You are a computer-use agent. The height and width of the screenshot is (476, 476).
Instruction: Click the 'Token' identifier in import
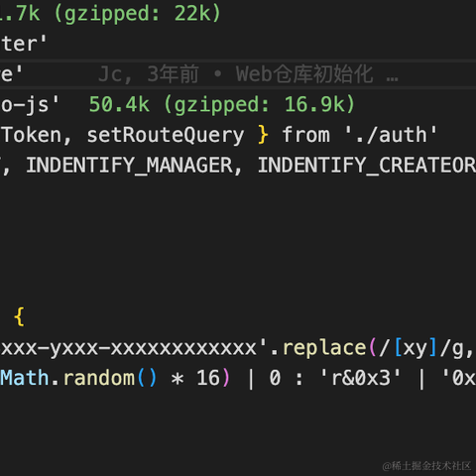click(32, 135)
